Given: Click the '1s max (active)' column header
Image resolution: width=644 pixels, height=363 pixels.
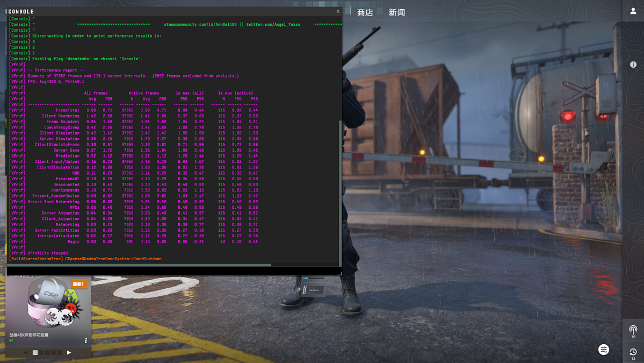Looking at the screenshot, I should click(x=235, y=94).
